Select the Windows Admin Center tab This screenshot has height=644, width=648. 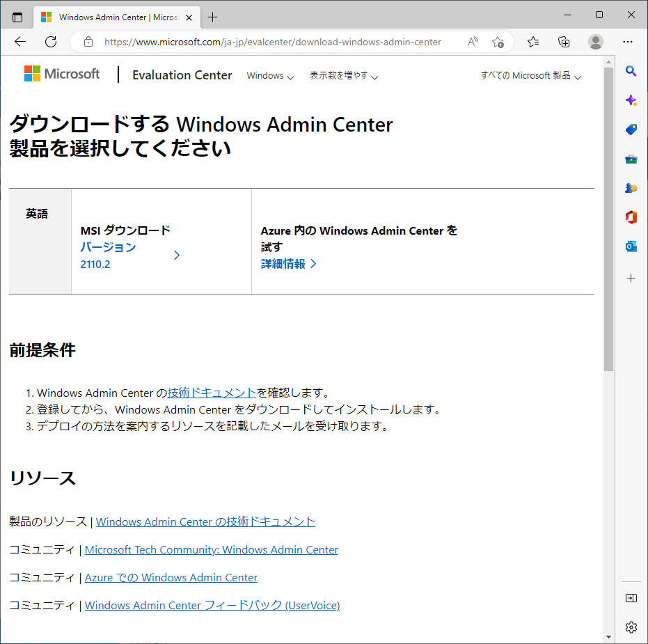click(117, 17)
